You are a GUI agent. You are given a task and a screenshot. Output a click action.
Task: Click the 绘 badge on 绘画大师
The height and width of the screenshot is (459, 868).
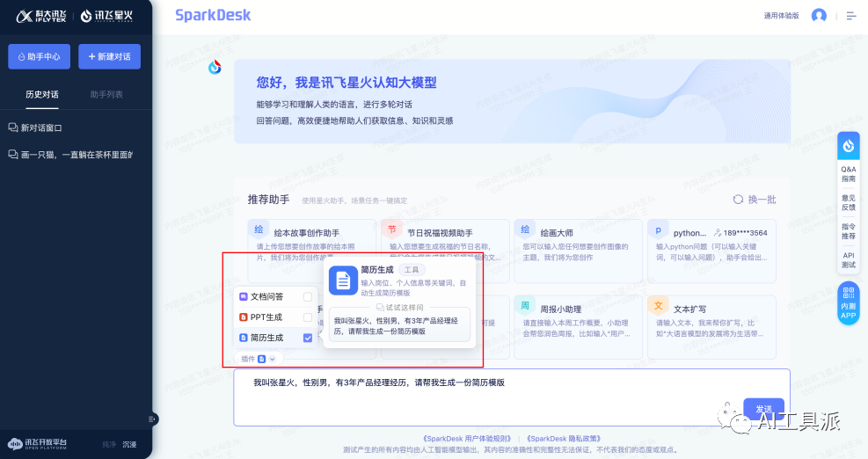click(525, 229)
